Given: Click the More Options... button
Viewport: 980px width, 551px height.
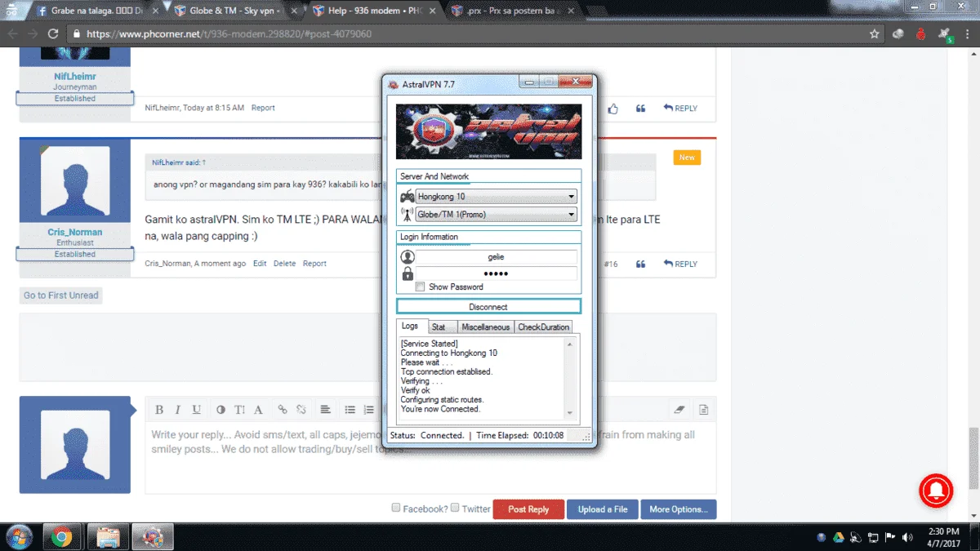Looking at the screenshot, I should (x=679, y=509).
